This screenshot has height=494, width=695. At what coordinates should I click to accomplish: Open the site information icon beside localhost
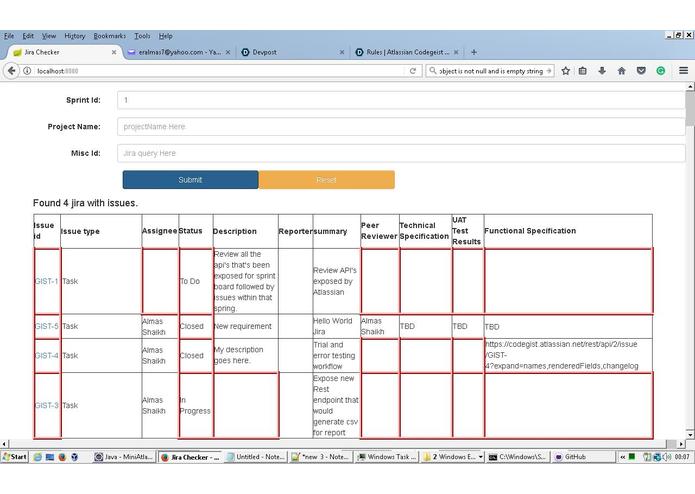[27, 71]
